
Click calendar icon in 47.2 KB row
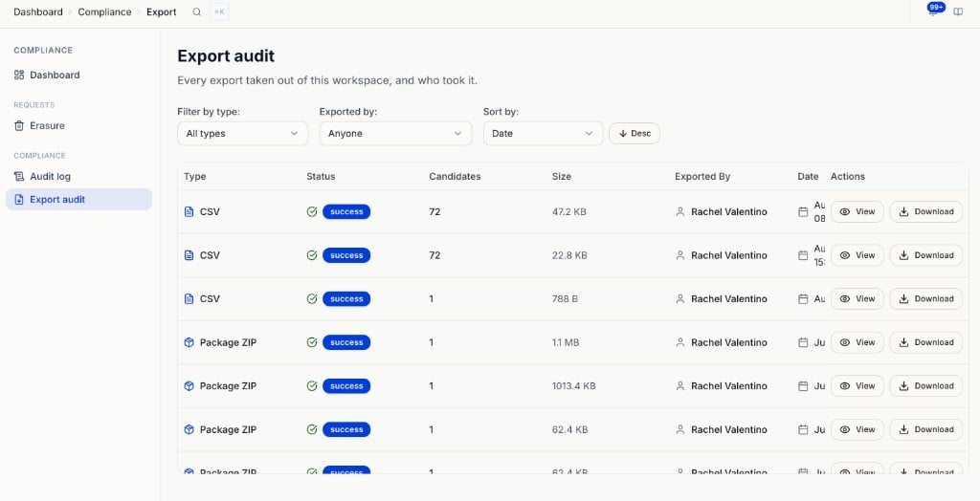click(803, 211)
